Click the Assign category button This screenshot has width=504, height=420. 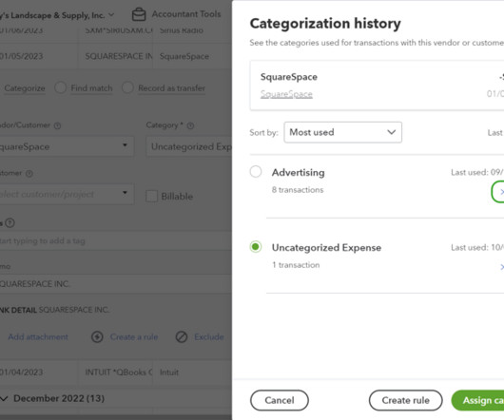click(478, 400)
